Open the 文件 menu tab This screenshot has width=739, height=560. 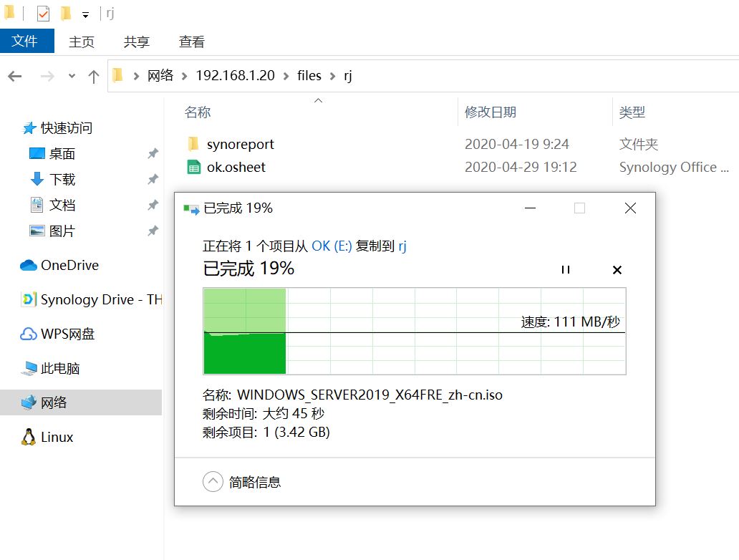click(25, 42)
